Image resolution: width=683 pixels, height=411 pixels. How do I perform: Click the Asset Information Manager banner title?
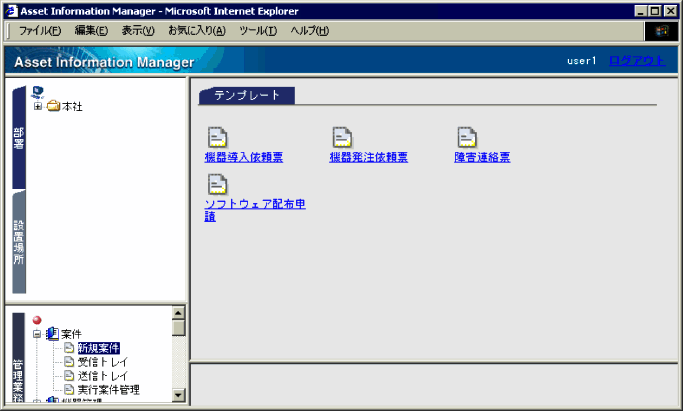point(104,62)
